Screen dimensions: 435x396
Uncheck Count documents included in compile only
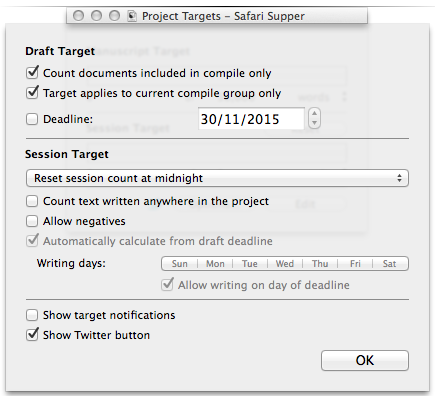coord(32,73)
